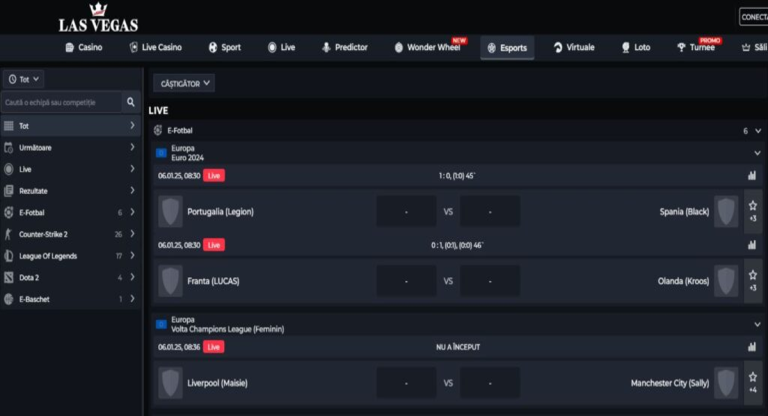Collapse the E-Fotbal live section
The image size is (768, 416).
pos(758,131)
